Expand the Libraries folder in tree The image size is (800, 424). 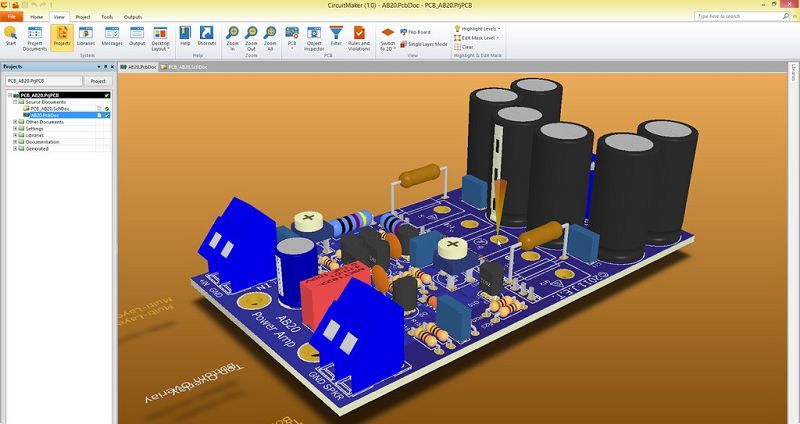(15, 135)
